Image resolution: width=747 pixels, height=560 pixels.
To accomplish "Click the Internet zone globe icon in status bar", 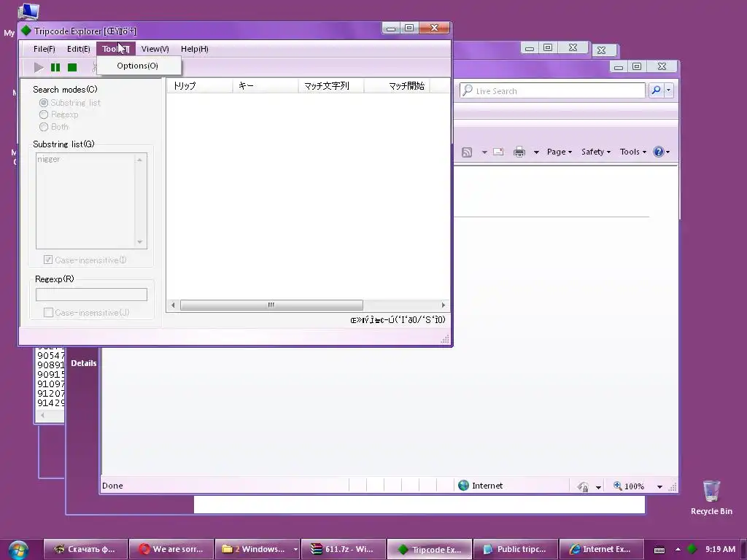I will pyautogui.click(x=463, y=485).
